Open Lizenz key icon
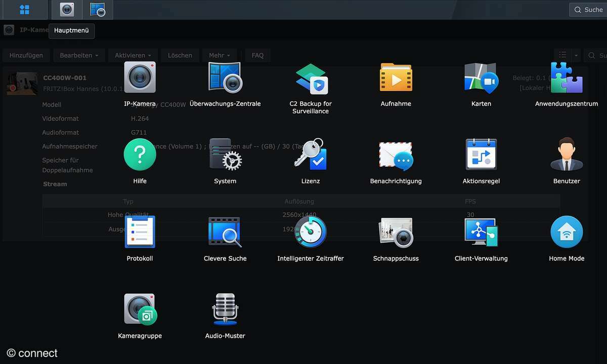607x364 pixels. [x=311, y=155]
